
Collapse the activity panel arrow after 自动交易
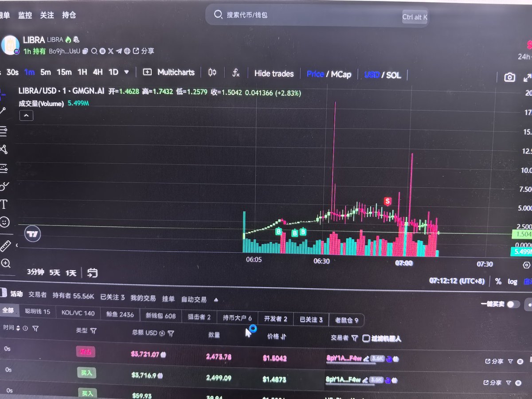coord(216,300)
